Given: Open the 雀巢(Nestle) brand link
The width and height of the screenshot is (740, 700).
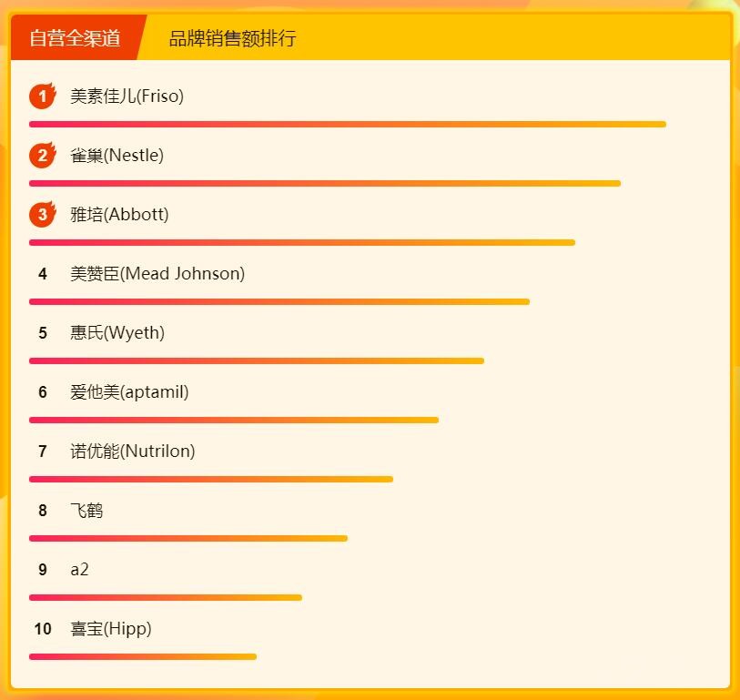Looking at the screenshot, I should (x=117, y=156).
